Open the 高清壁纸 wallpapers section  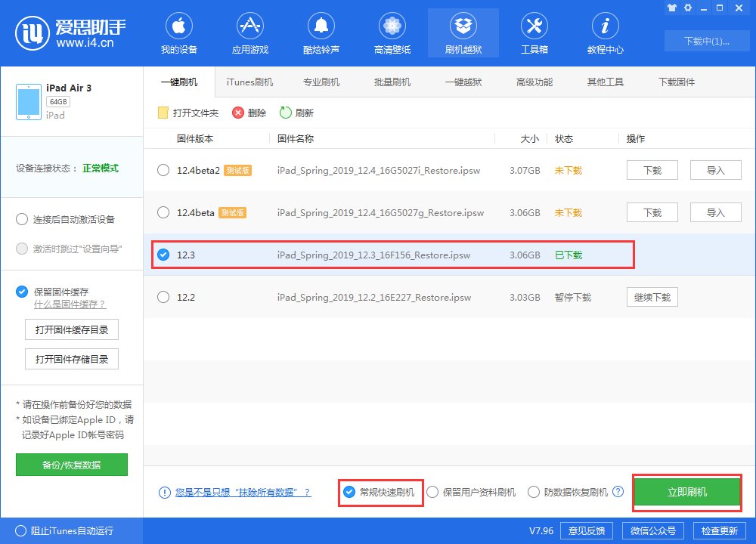392,32
